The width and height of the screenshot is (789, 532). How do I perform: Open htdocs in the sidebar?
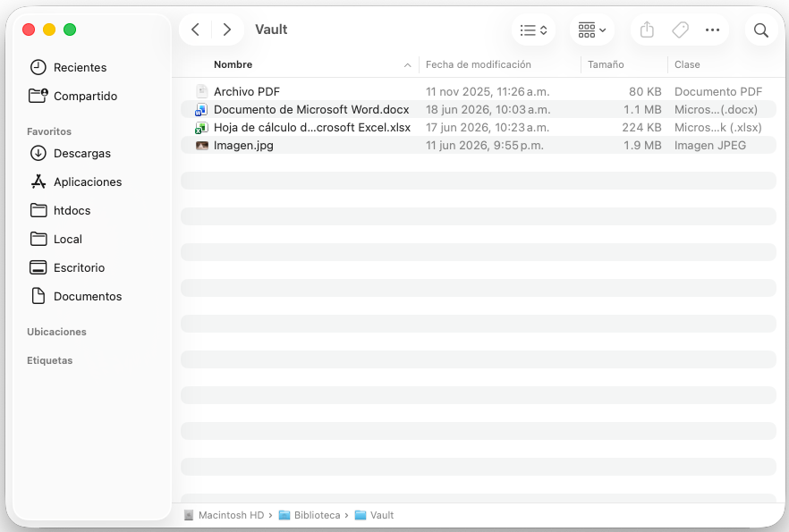72,211
